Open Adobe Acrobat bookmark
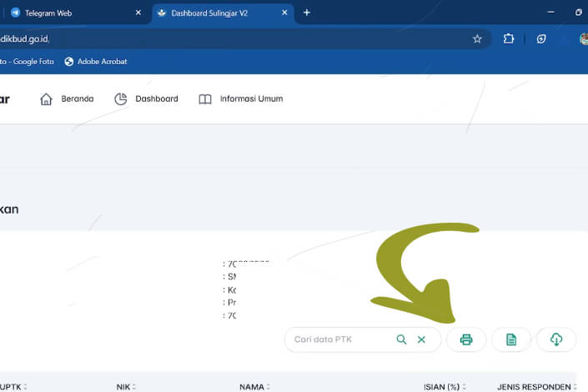 pyautogui.click(x=93, y=61)
